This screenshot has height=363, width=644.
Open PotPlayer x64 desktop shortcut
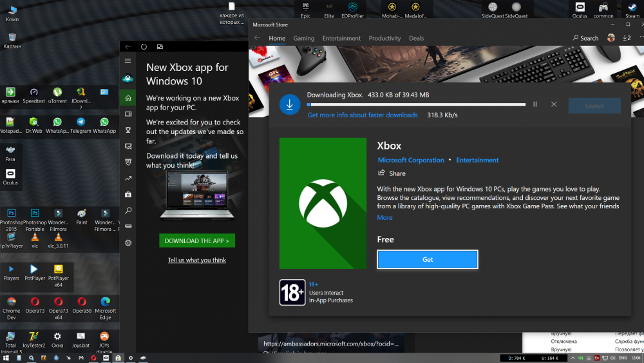(x=59, y=275)
